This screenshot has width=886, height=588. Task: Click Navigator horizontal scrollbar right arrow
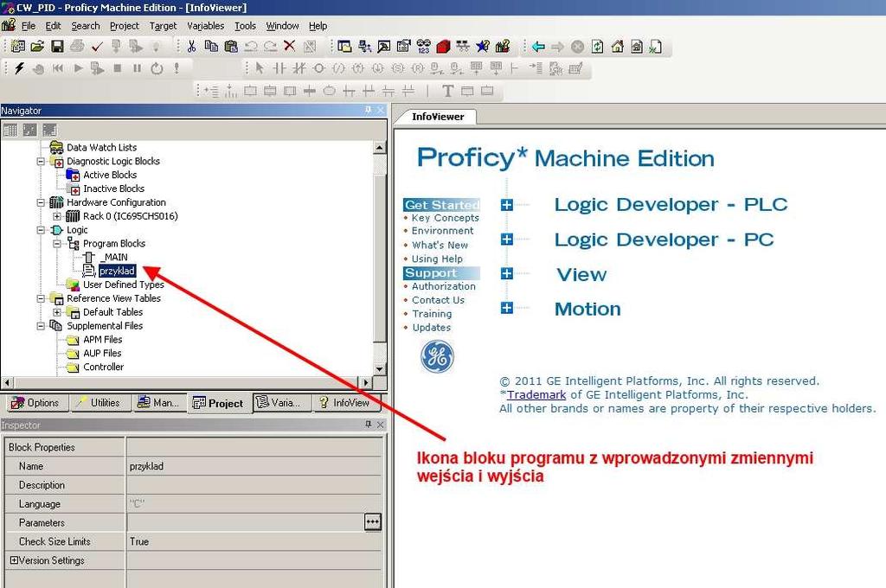pyautogui.click(x=366, y=382)
